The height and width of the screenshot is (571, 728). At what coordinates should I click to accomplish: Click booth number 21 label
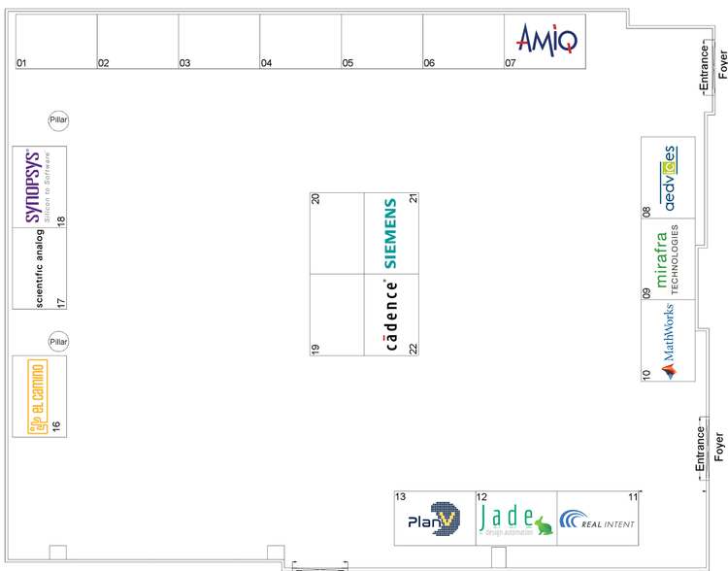click(x=414, y=198)
